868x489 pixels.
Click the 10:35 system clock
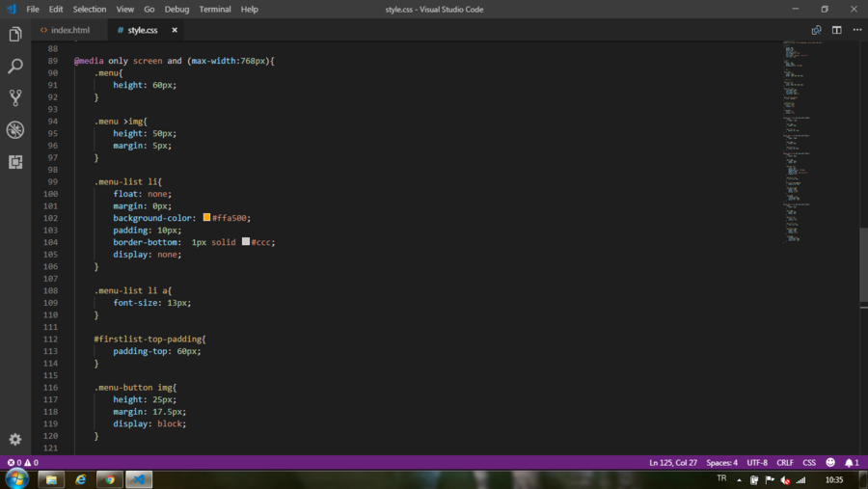(834, 480)
